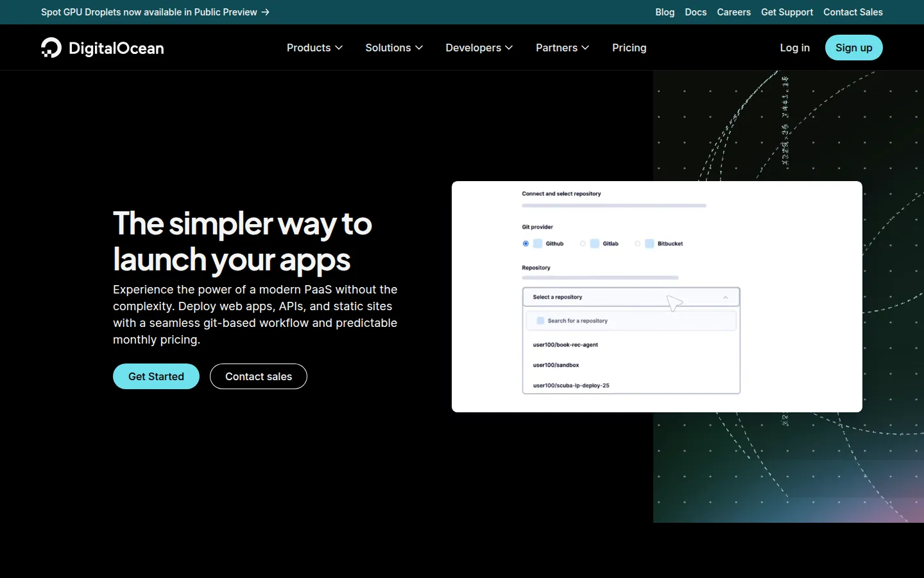Open the Developers menu
Screen dimensions: 924x578
pos(479,48)
